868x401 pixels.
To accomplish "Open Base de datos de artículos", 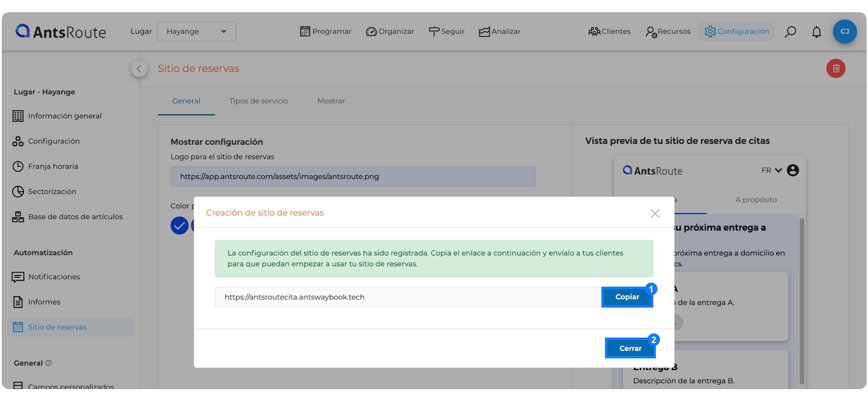I will 75,217.
